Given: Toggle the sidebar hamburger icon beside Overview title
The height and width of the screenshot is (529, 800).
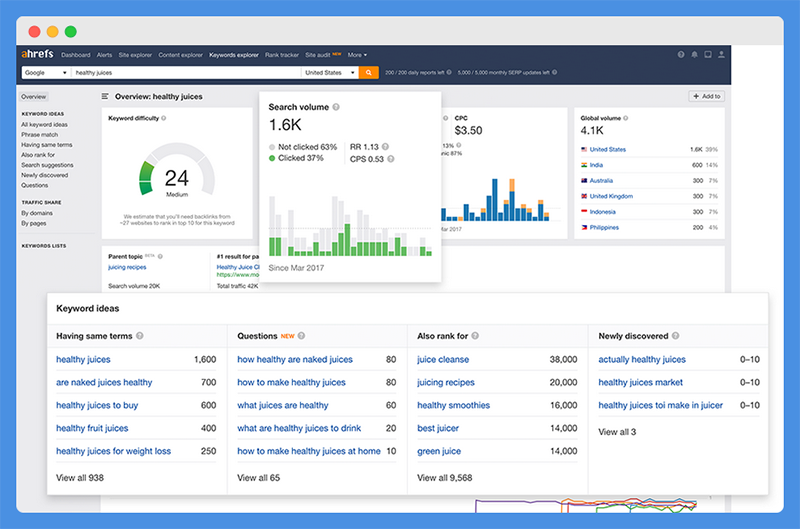Looking at the screenshot, I should coord(105,96).
